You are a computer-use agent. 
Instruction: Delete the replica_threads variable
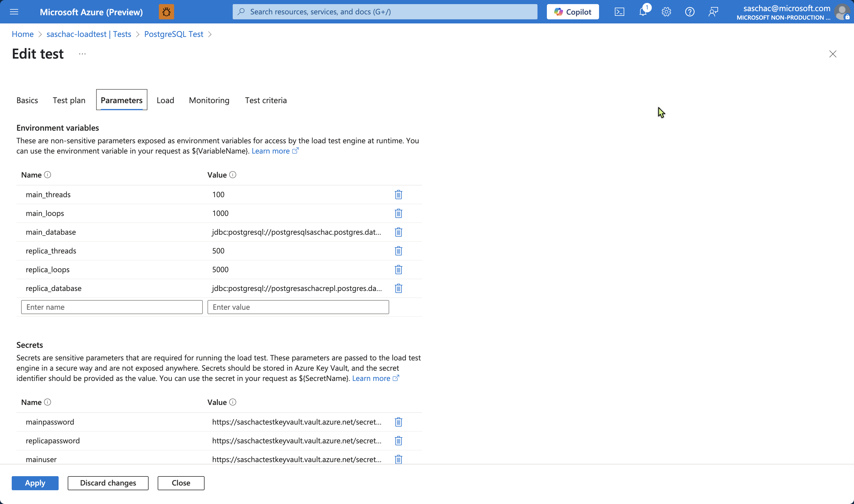[x=398, y=251]
